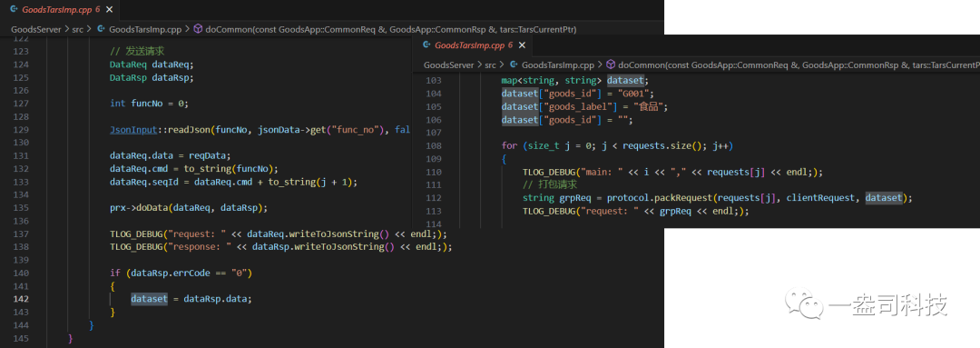The height and width of the screenshot is (348, 980).
Task: Click line number 129 in the main editor gutter
Action: [x=21, y=130]
